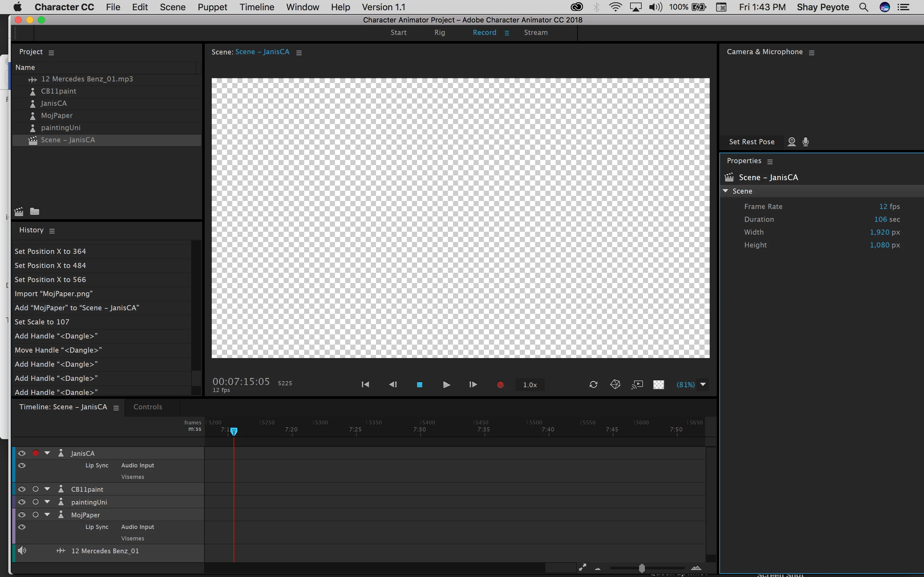924x577 pixels.
Task: Mute the 12 Mercedes Benz_01 audio track
Action: click(x=22, y=550)
